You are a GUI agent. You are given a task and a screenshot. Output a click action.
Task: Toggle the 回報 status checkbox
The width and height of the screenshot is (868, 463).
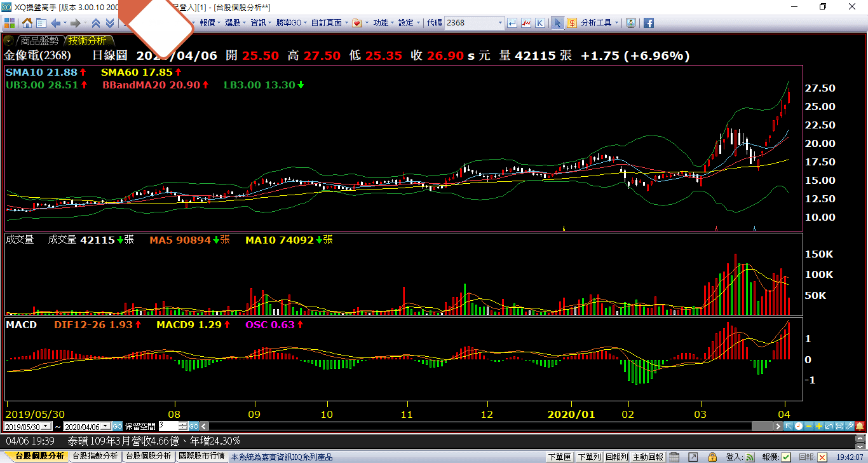pyautogui.click(x=822, y=457)
